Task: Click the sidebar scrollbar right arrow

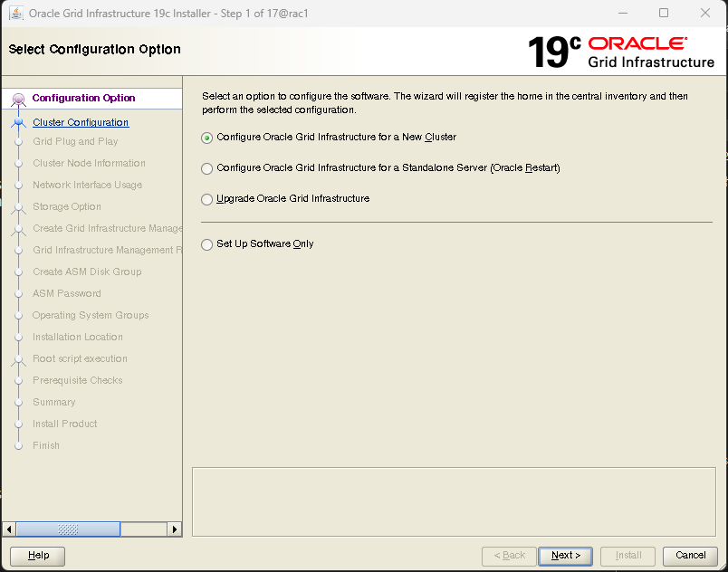Action: [174, 529]
